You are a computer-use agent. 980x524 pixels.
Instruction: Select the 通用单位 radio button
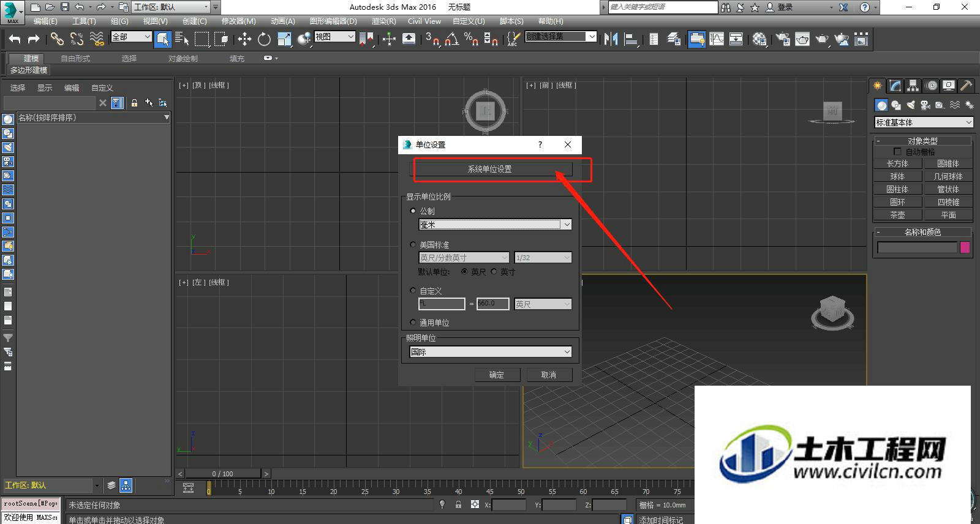413,322
